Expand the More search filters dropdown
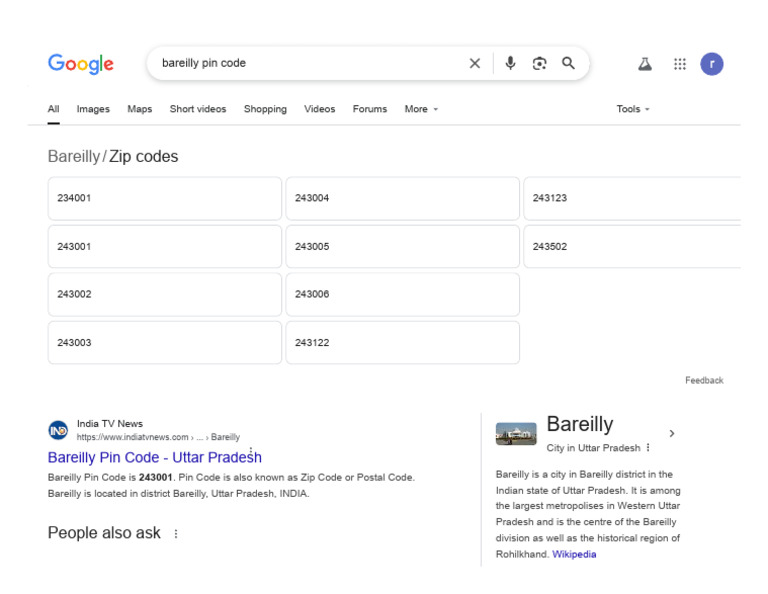This screenshot has height=594, width=768. click(x=421, y=109)
